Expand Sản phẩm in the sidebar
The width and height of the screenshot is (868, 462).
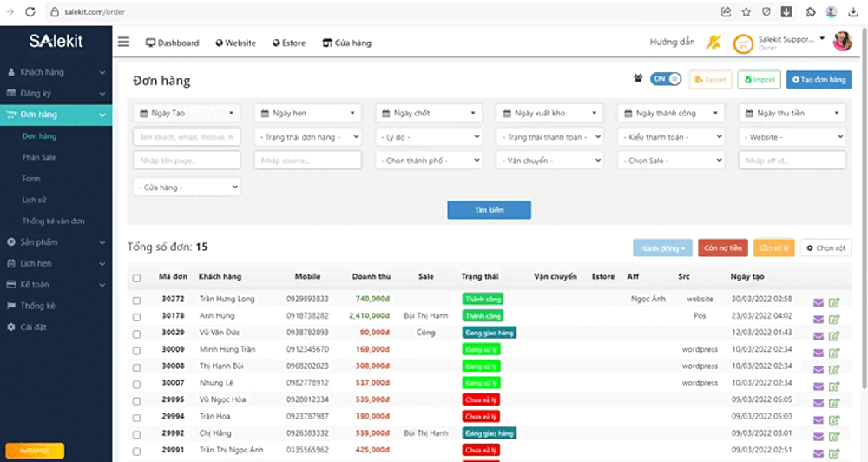pyautogui.click(x=56, y=242)
